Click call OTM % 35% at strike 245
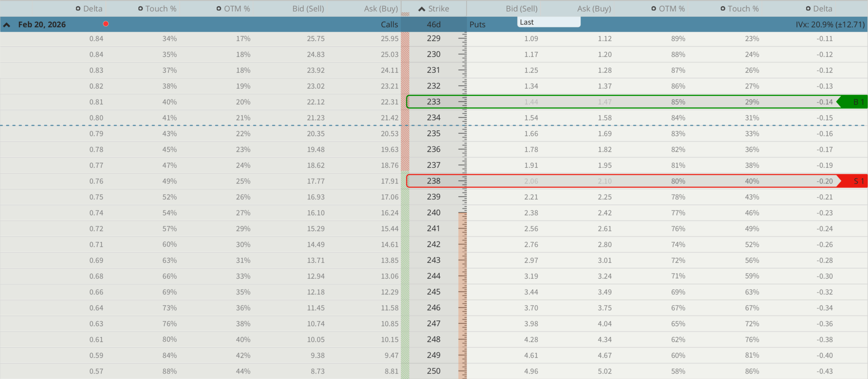Image resolution: width=868 pixels, height=379 pixels. click(243, 292)
